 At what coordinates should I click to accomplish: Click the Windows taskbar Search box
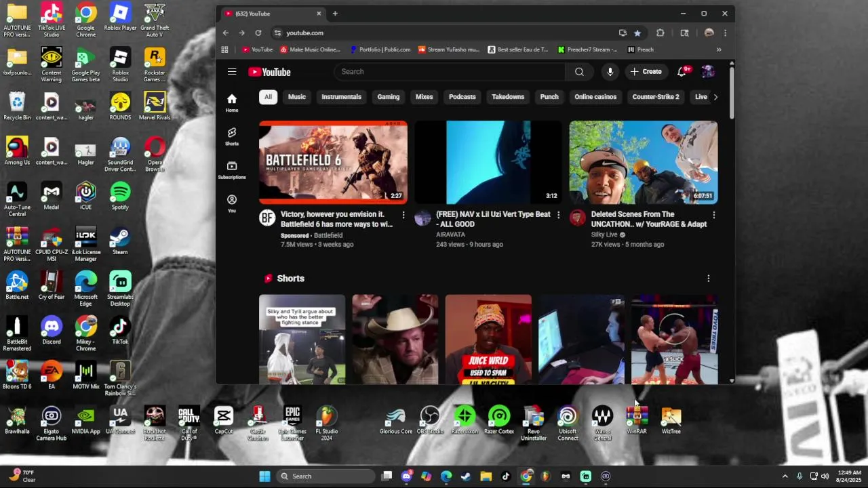pyautogui.click(x=325, y=476)
